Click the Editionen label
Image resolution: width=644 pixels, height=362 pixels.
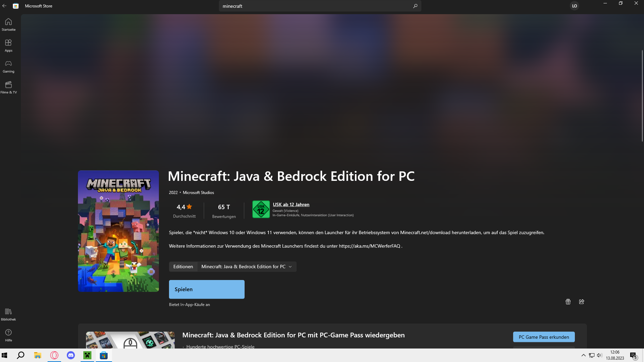coord(183,267)
